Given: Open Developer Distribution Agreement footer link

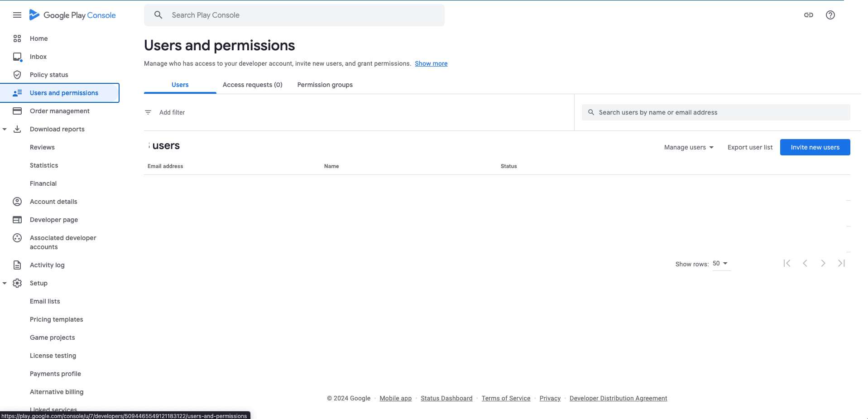Looking at the screenshot, I should 618,398.
